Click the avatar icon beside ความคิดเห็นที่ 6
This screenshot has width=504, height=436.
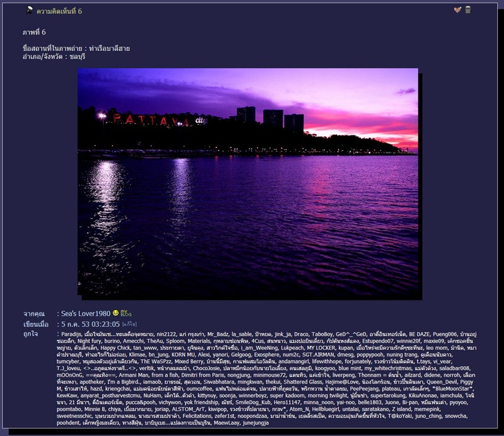(x=30, y=10)
